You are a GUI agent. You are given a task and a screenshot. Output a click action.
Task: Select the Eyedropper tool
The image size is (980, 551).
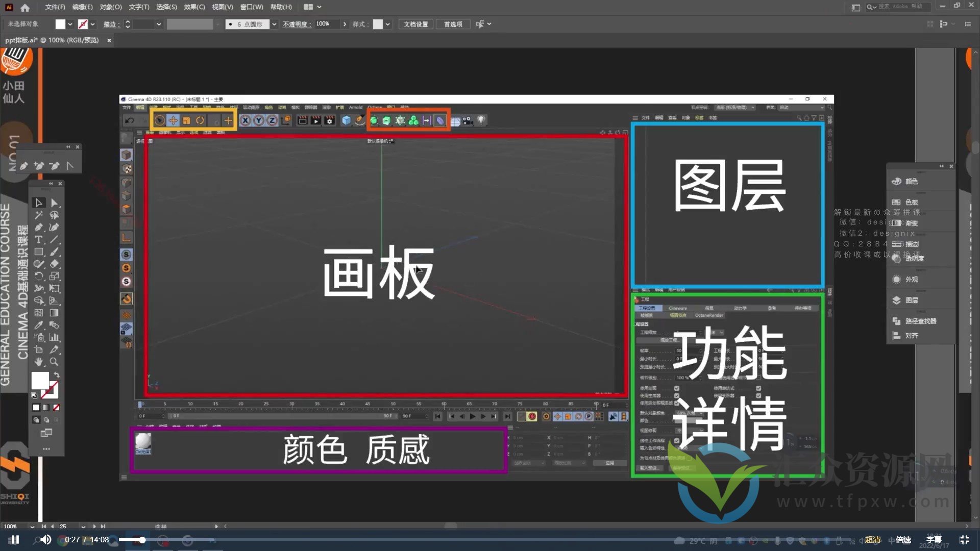pyautogui.click(x=38, y=324)
